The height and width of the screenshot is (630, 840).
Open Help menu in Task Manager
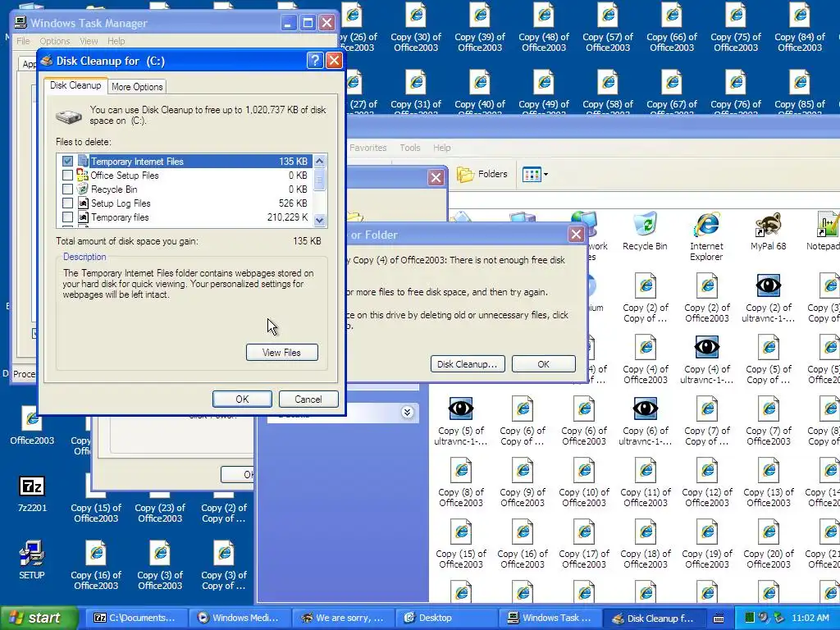(x=116, y=41)
